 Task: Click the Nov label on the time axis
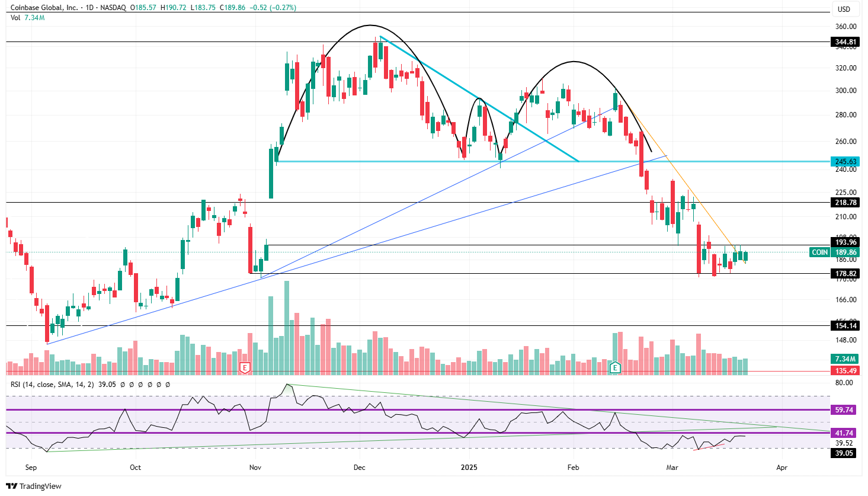(255, 468)
